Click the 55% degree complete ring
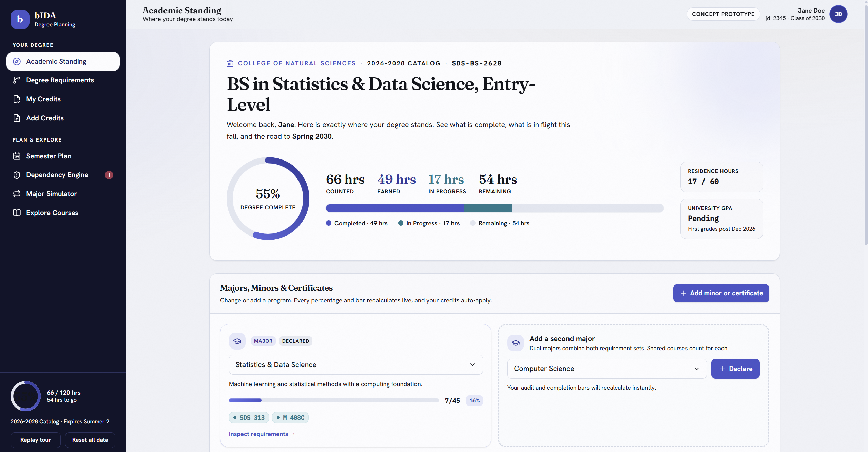 point(268,199)
